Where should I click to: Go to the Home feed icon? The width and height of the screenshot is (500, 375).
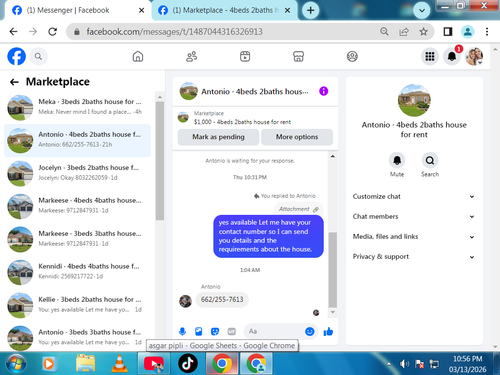pos(138,56)
